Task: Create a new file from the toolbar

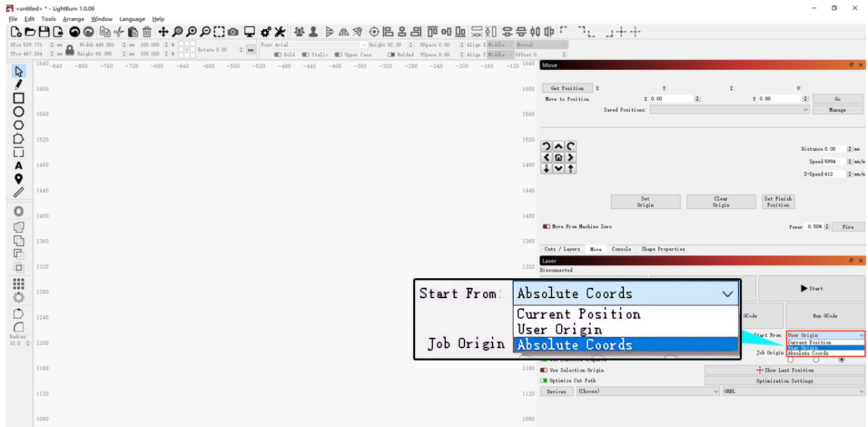Action: (16, 32)
